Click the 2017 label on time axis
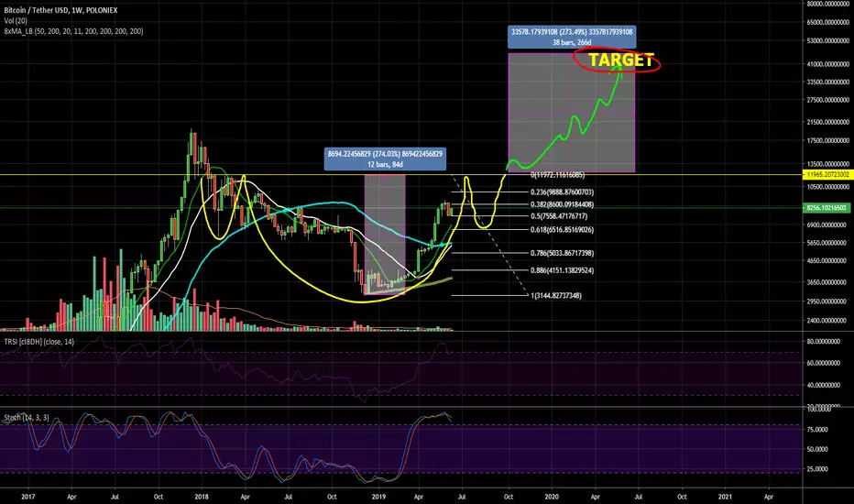Screen dimensions: 854x504 pos(28,497)
